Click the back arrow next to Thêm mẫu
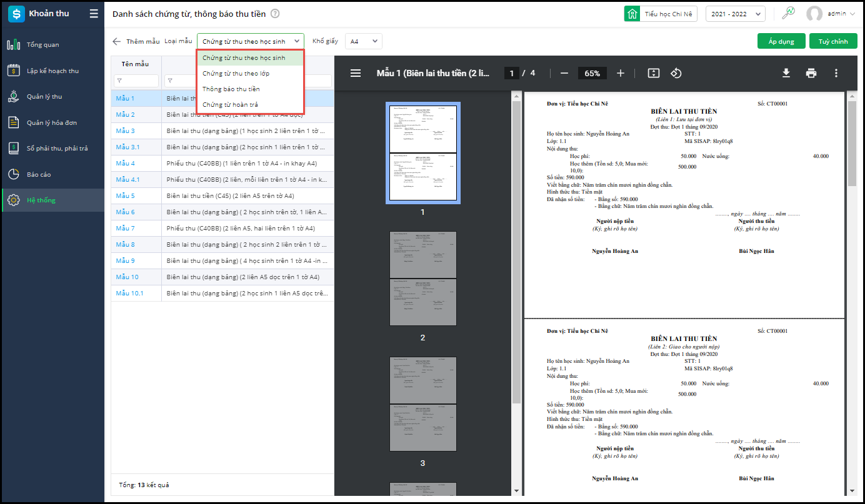Screen dimensions: 865x504 (117, 42)
